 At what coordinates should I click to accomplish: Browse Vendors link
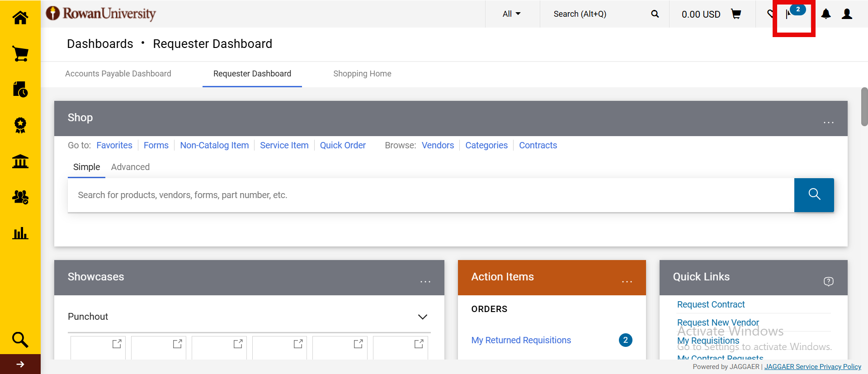click(438, 145)
